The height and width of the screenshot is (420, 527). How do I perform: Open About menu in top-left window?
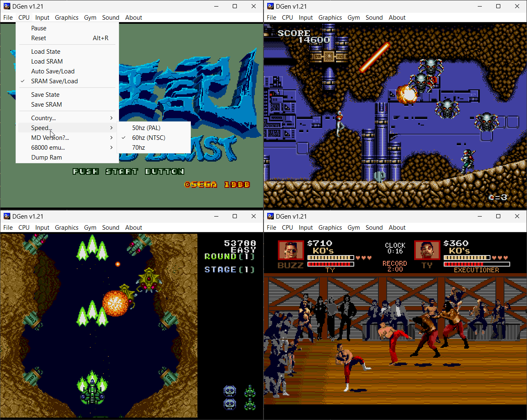tap(134, 18)
